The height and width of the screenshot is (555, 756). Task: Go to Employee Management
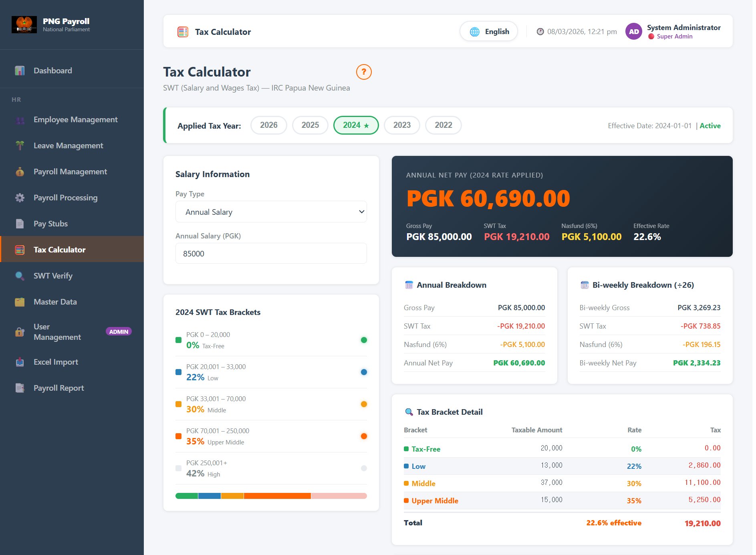(72, 120)
